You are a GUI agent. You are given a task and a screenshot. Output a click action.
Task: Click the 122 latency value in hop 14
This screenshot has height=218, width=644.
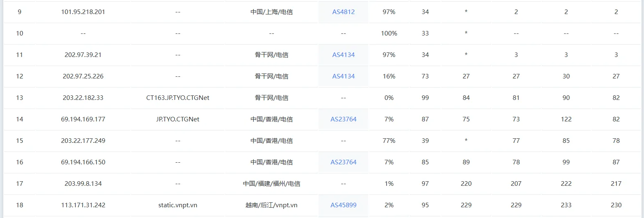[x=566, y=119]
